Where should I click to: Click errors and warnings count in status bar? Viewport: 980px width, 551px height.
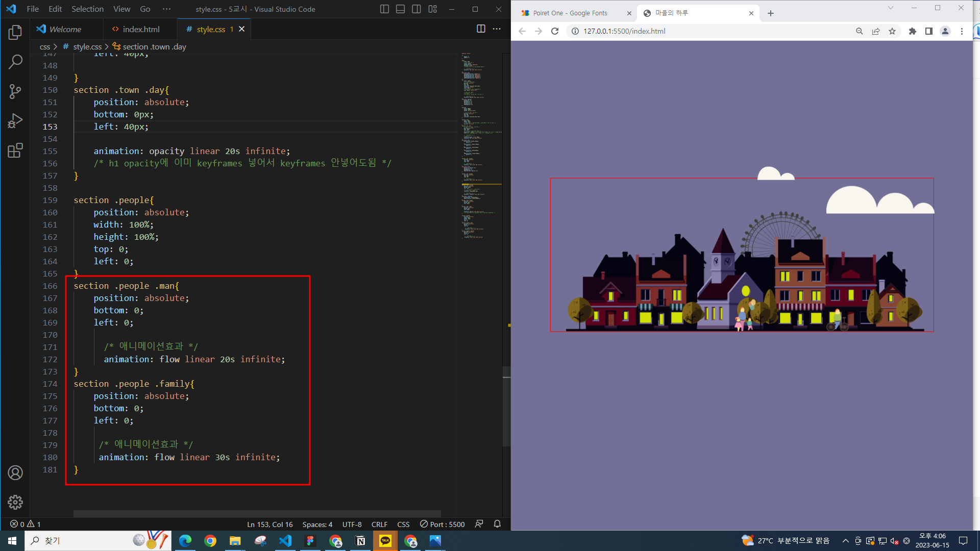pyautogui.click(x=26, y=524)
